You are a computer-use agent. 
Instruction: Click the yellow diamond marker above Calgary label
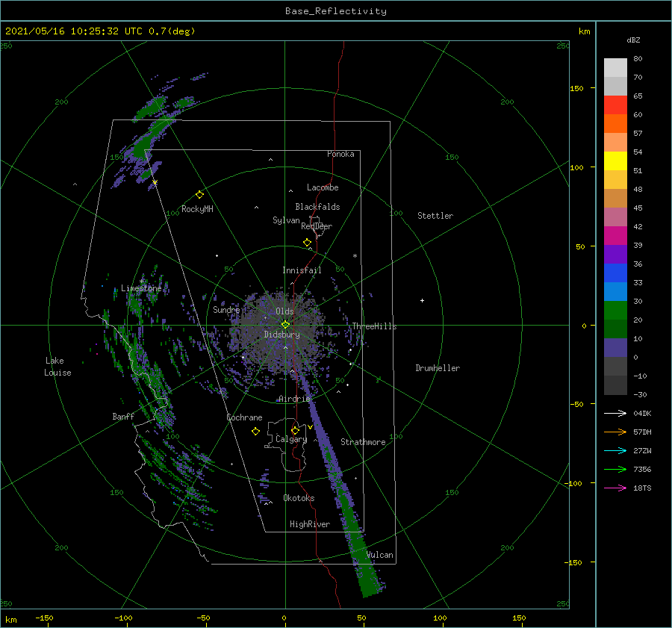[x=295, y=430]
